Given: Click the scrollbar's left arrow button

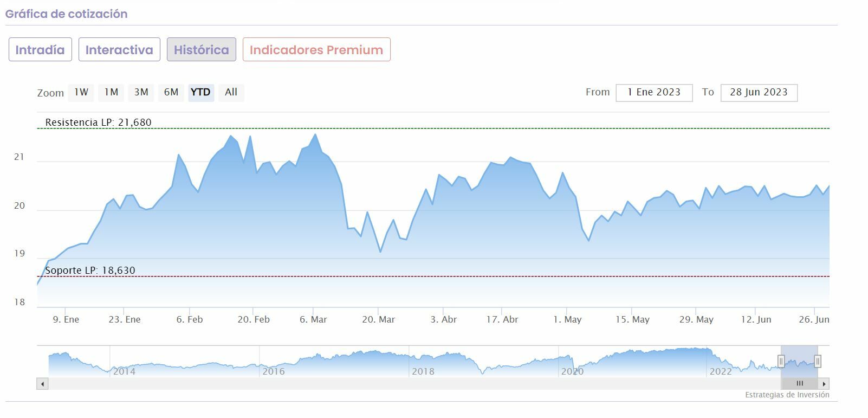Looking at the screenshot, I should pos(43,384).
